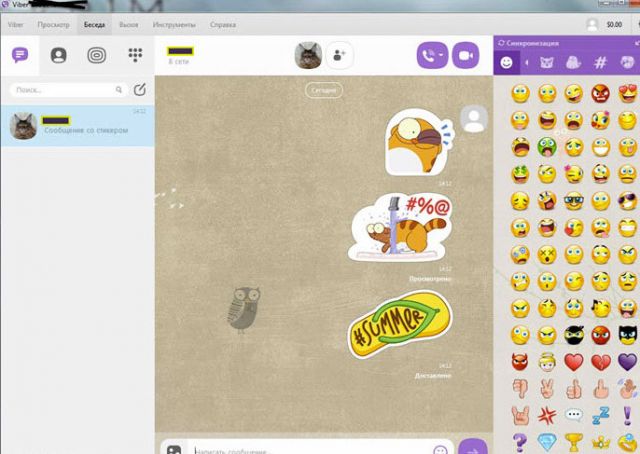Insert the victory hand emoticon
Screen dimensions: 640x454
547,388
